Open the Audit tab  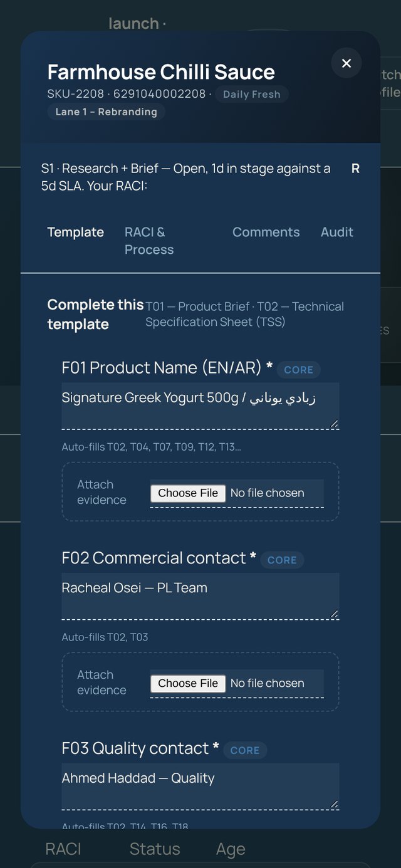click(x=337, y=232)
